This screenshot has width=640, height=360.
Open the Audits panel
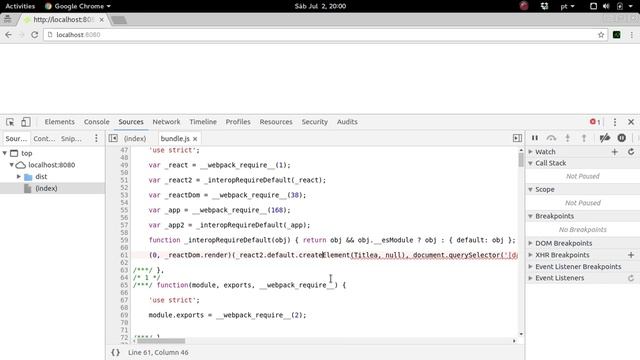coord(347,122)
